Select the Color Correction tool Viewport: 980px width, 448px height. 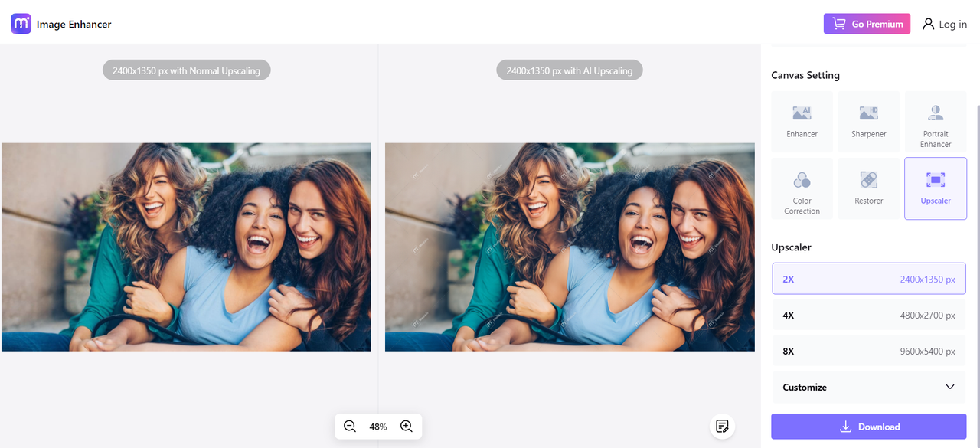click(802, 188)
